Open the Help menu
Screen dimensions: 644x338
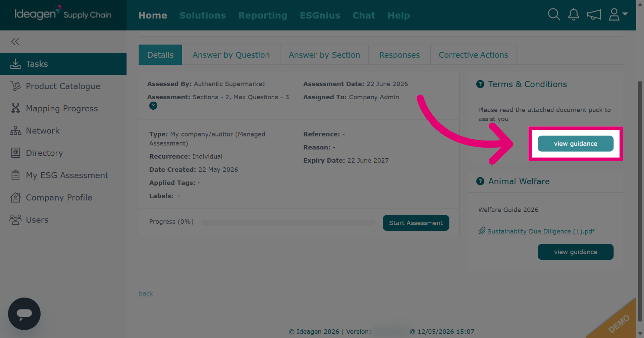click(x=398, y=15)
